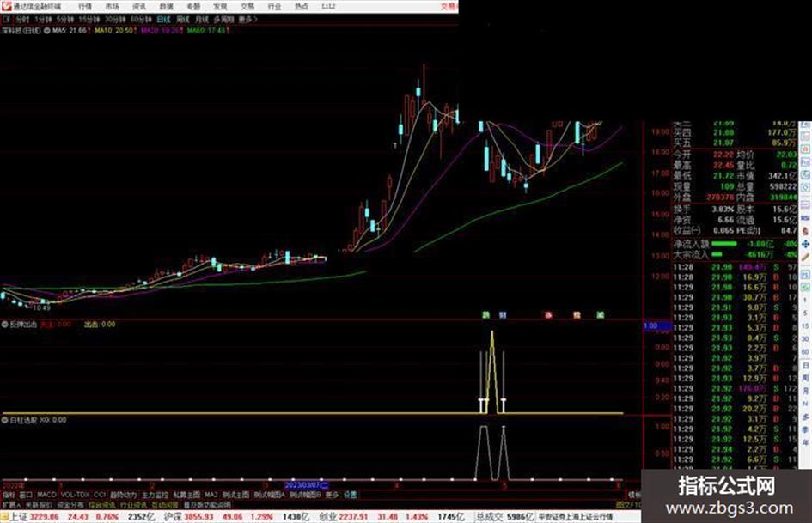Switch chart to 1分钟 period

[43, 19]
